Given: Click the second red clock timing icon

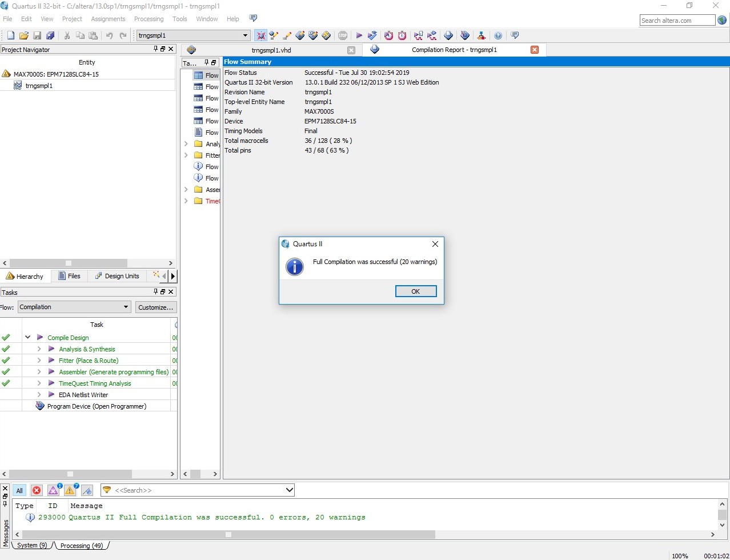Looking at the screenshot, I should [x=402, y=35].
